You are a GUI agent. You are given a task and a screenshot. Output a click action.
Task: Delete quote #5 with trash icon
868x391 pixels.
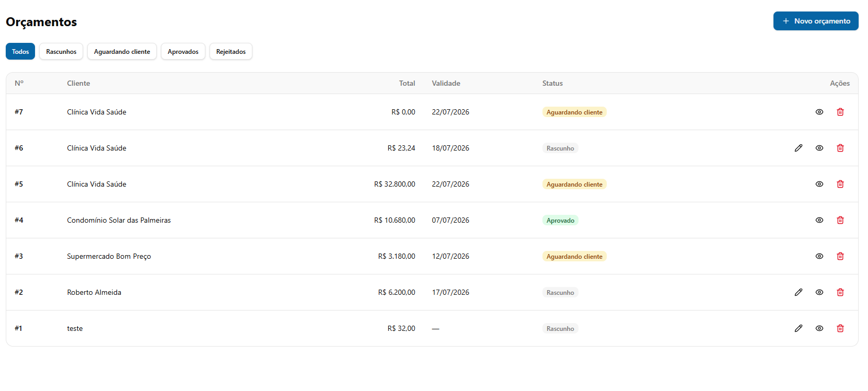[x=840, y=184]
